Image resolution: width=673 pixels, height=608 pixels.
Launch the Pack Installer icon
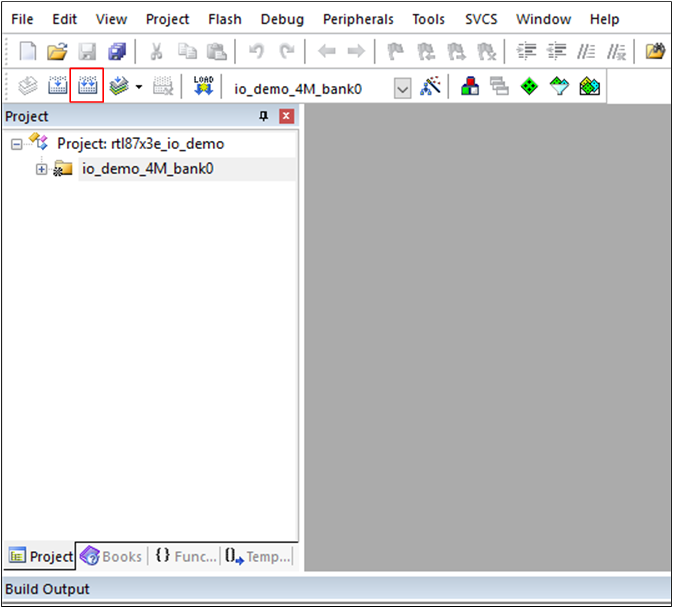(589, 85)
